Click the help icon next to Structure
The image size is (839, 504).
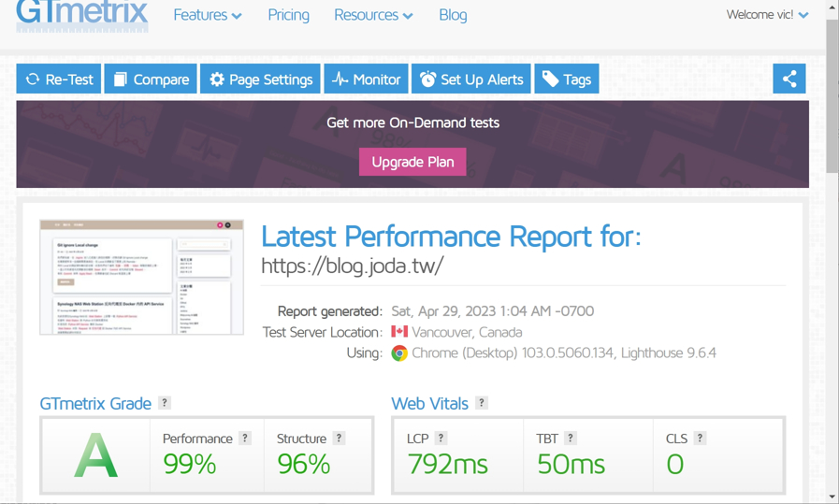coord(339,439)
